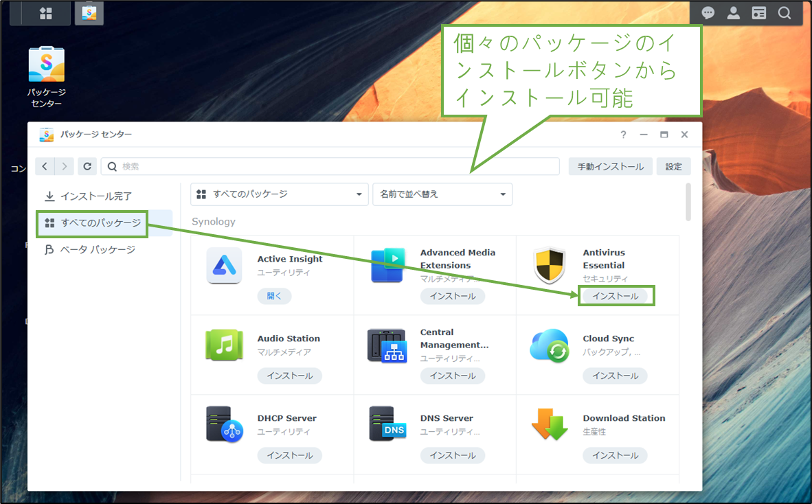Click the Audio Station music icon
812x504 pixels.
click(x=224, y=345)
